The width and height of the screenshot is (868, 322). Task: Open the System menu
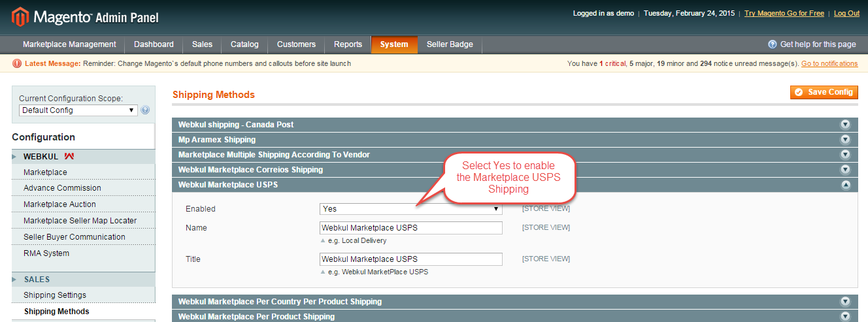pyautogui.click(x=394, y=44)
